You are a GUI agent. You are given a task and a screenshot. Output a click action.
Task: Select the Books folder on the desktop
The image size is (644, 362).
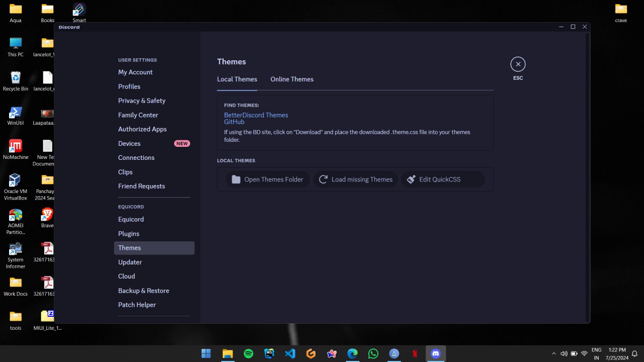[48, 13]
